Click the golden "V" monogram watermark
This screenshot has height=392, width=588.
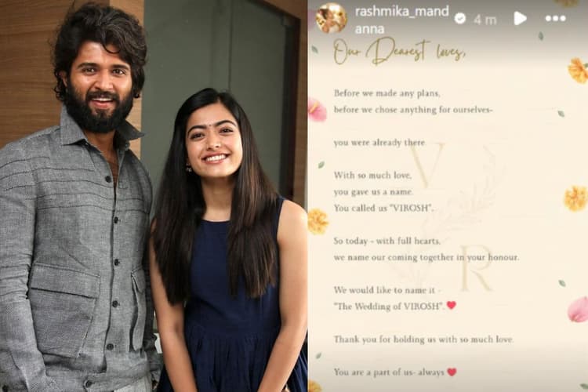pos(427,165)
